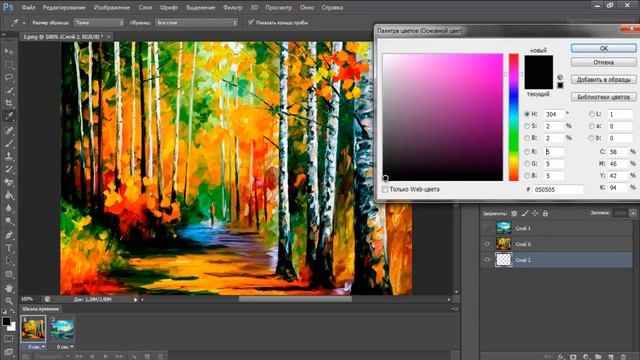The width and height of the screenshot is (640, 360).
Task: Lock image pixels brush icon
Action: 524,213
